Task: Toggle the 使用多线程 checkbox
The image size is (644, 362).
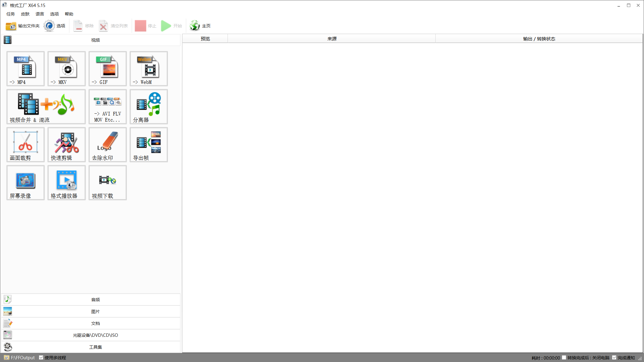Action: tap(41, 358)
